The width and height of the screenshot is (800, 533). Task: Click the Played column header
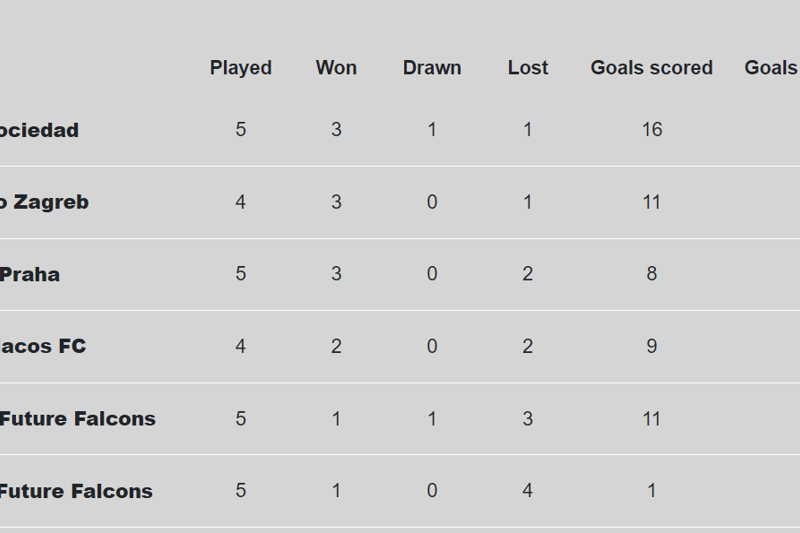(240, 68)
